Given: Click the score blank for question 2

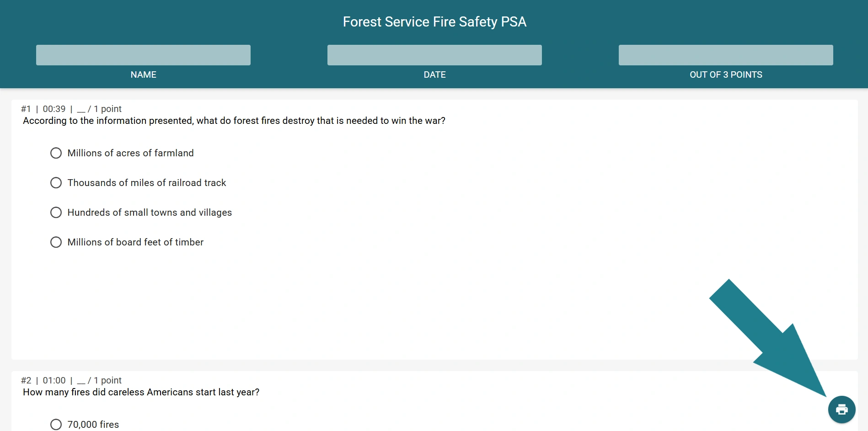Looking at the screenshot, I should [81, 381].
